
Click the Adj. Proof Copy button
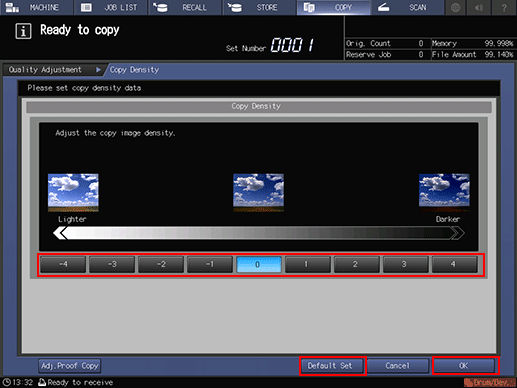pos(69,366)
